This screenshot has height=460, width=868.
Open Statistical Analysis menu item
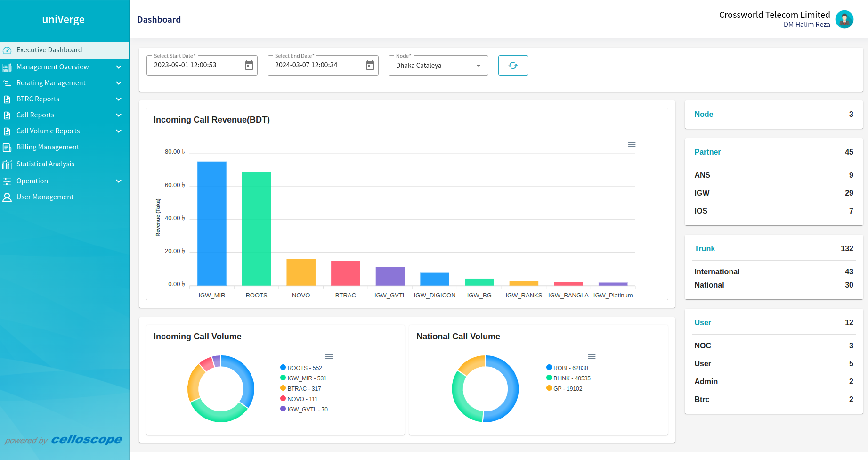pos(65,164)
